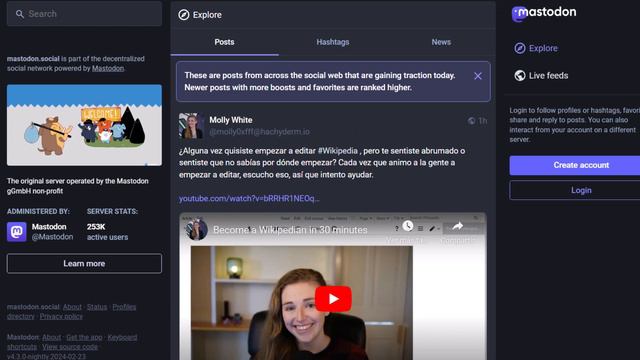Click the Explore compass icon in header
640x360 pixels.
[x=184, y=15]
